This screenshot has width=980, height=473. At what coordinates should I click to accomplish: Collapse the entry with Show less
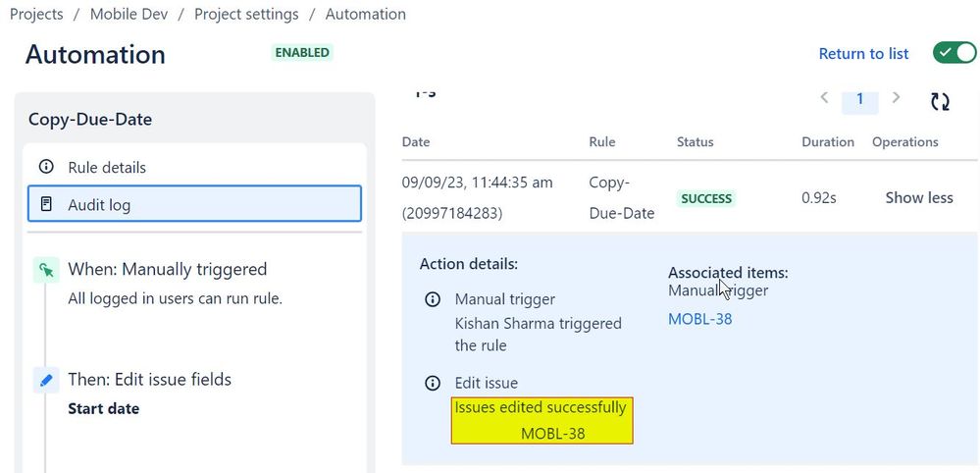point(919,198)
